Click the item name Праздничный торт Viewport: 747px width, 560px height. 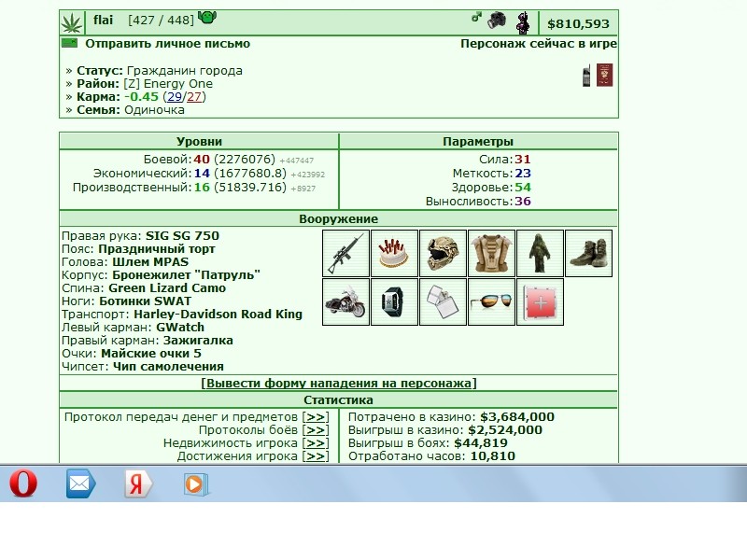point(157,249)
